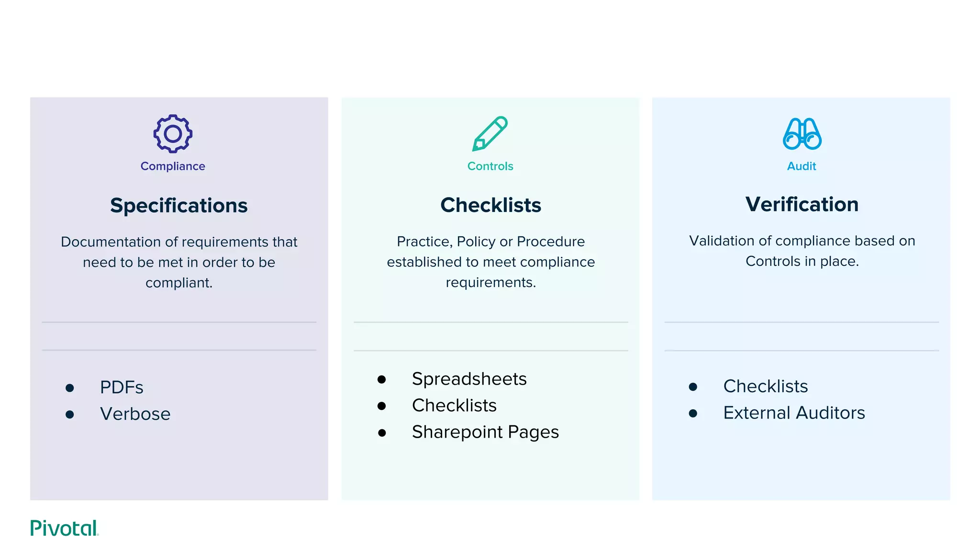
Task: Select the Audit label under the binoculars
Action: pos(802,166)
